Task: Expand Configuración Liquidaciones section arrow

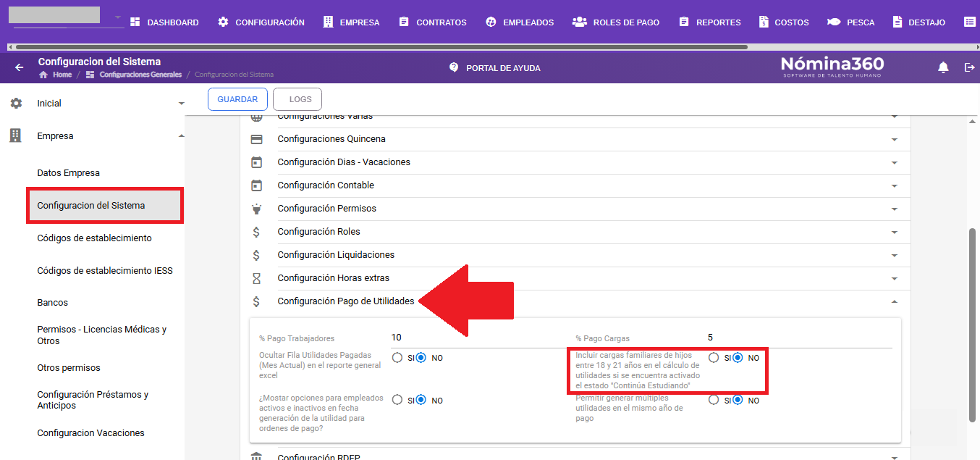Action: coord(895,256)
